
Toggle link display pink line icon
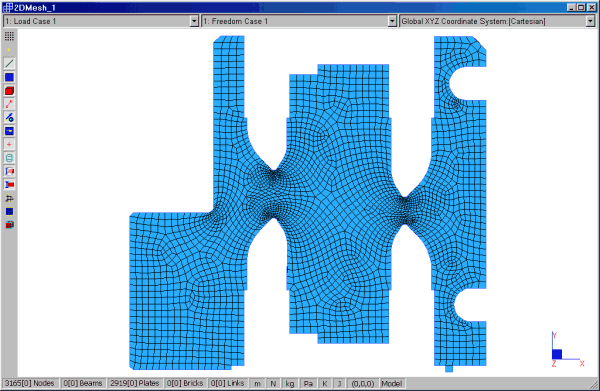pyautogui.click(x=9, y=104)
